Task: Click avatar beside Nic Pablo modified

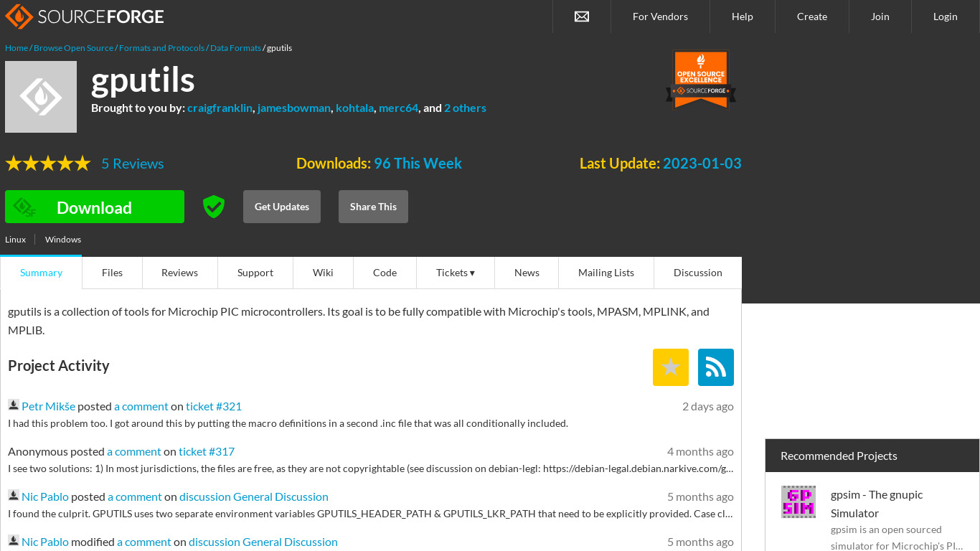Action: (x=14, y=541)
